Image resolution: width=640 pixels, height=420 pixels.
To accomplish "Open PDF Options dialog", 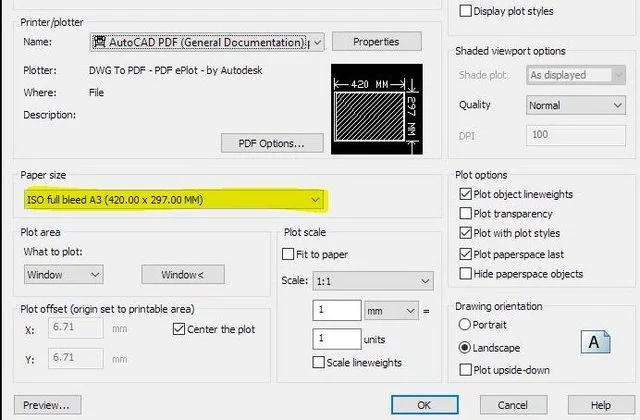I will [x=272, y=143].
